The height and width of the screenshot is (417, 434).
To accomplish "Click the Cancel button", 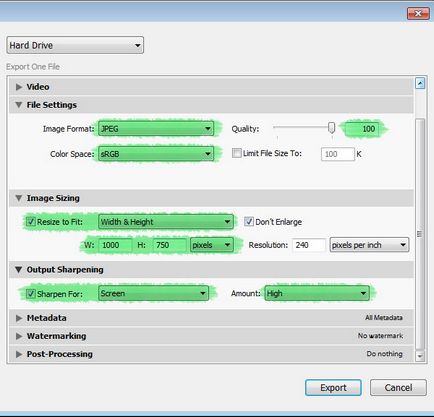I will click(x=398, y=388).
